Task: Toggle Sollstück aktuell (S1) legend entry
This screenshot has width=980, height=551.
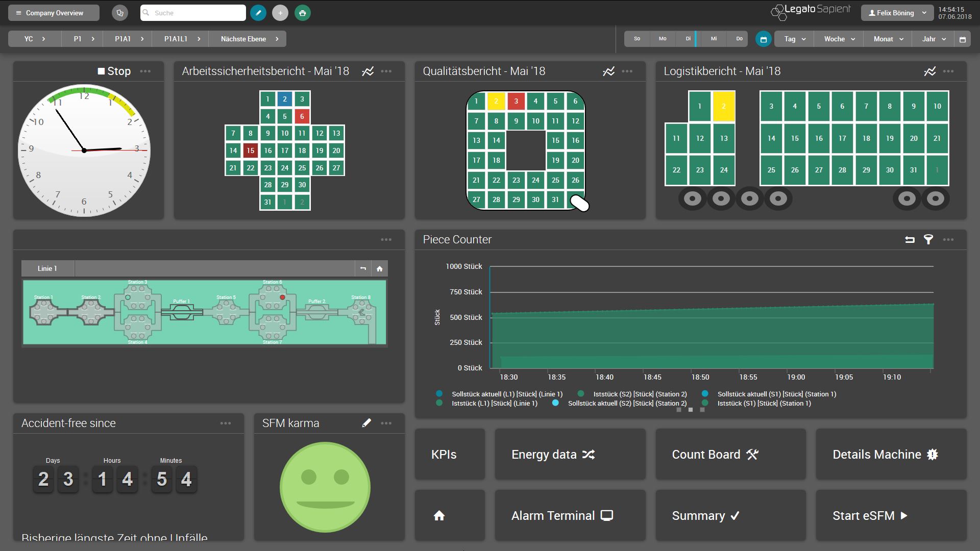Action: [x=769, y=394]
